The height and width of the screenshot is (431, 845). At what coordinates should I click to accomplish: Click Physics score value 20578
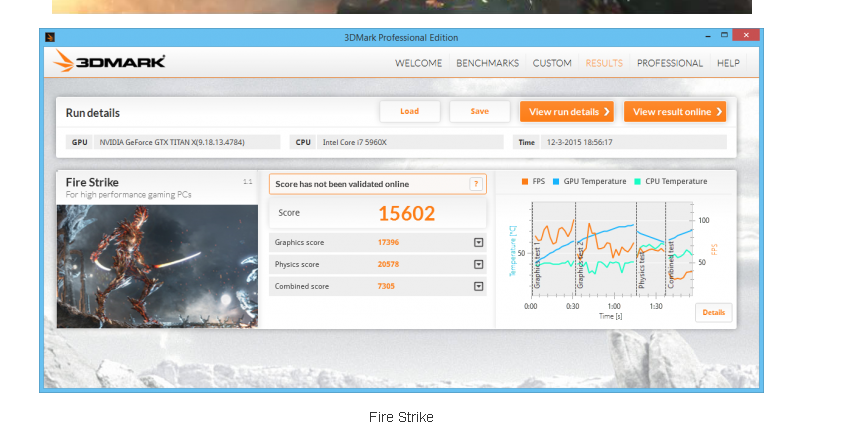[x=389, y=265]
